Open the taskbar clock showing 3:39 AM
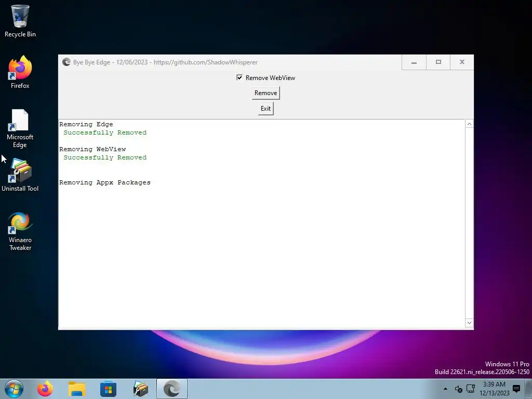 495,389
